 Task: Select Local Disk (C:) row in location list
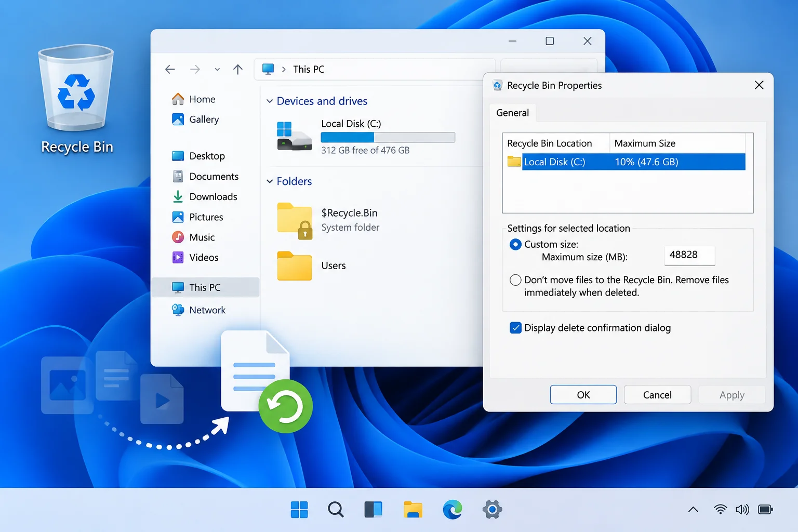click(626, 162)
